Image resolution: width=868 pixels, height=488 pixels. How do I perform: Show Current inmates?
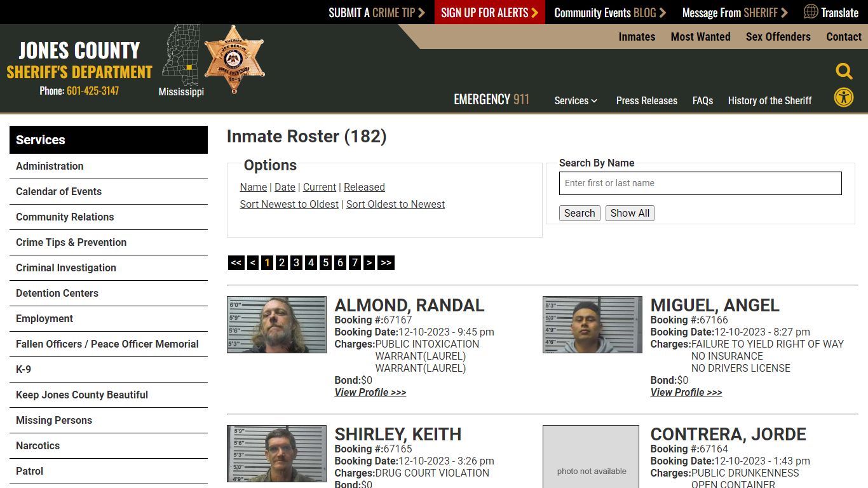(x=320, y=187)
